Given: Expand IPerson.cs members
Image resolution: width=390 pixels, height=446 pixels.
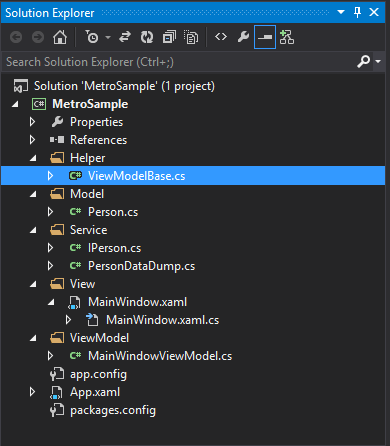Looking at the screenshot, I should [x=50, y=248].
